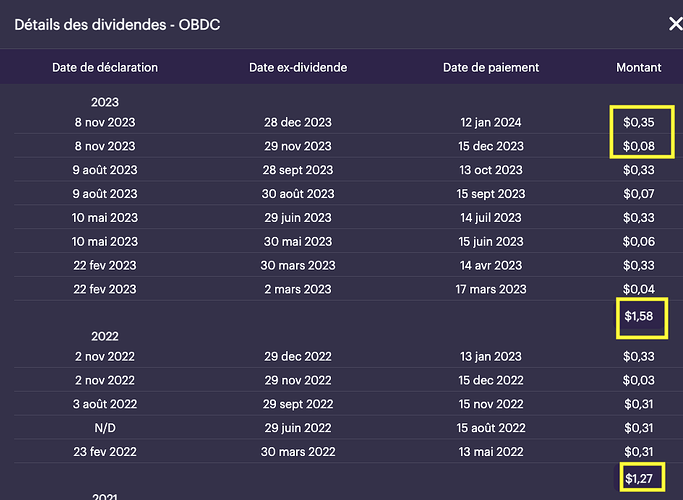Click the Date ex-dividende column header
The width and height of the screenshot is (683, 500).
click(x=298, y=68)
